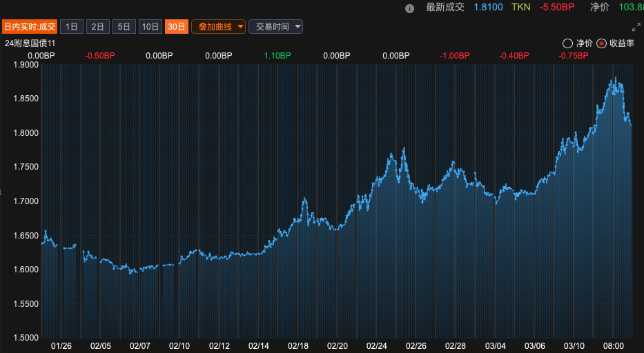Select the 净价 radio button

coord(567,43)
